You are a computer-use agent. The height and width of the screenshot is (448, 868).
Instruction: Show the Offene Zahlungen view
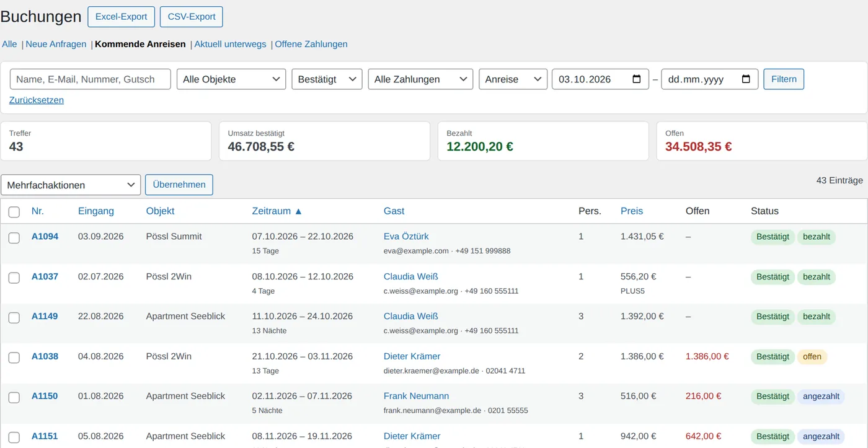tap(311, 44)
